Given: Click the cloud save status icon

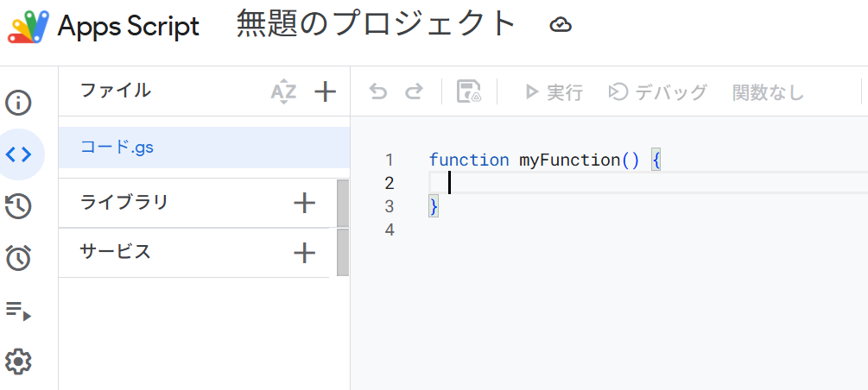Looking at the screenshot, I should pos(561,26).
